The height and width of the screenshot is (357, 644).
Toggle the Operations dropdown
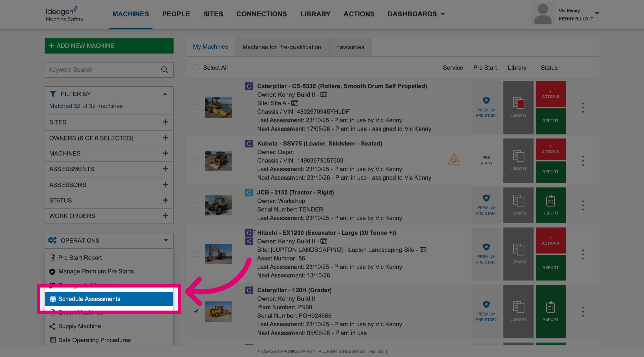[x=109, y=241]
